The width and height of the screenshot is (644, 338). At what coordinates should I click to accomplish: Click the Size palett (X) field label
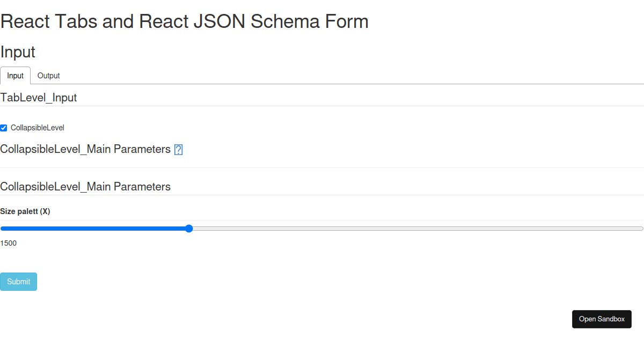click(25, 211)
